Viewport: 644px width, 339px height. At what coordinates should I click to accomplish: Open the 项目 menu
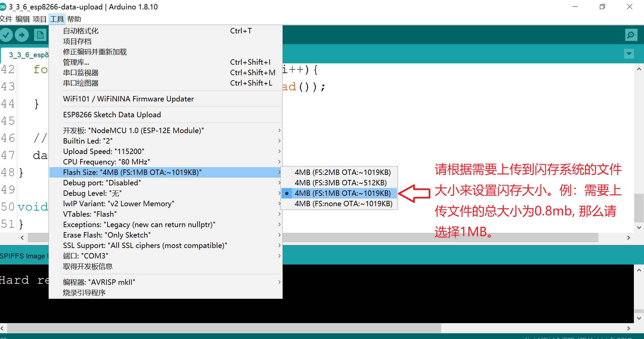39,19
